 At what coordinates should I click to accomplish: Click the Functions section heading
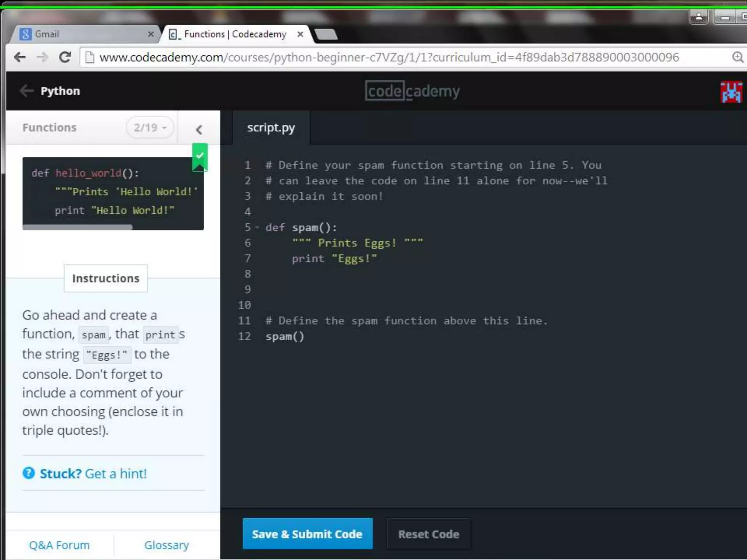coord(50,128)
